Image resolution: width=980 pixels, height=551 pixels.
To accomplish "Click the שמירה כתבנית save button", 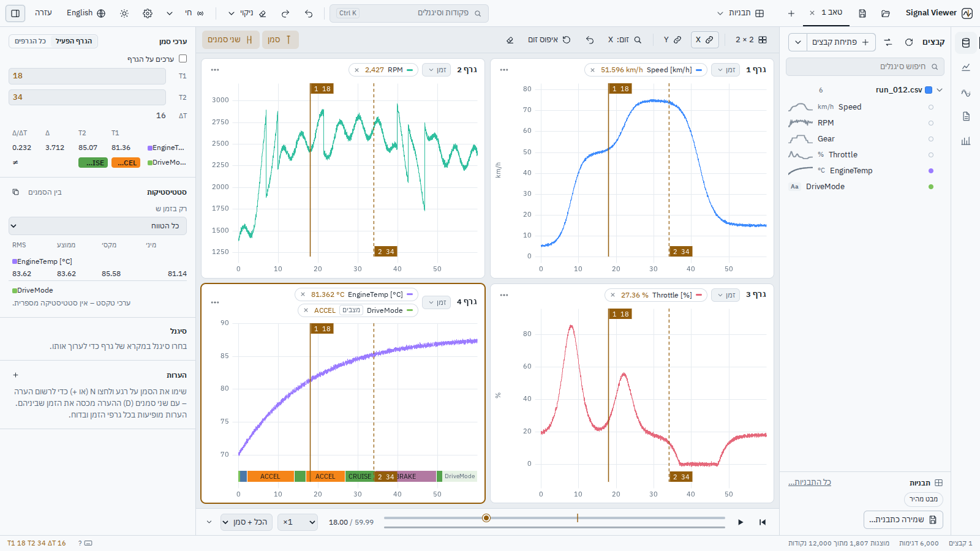I will [x=903, y=520].
